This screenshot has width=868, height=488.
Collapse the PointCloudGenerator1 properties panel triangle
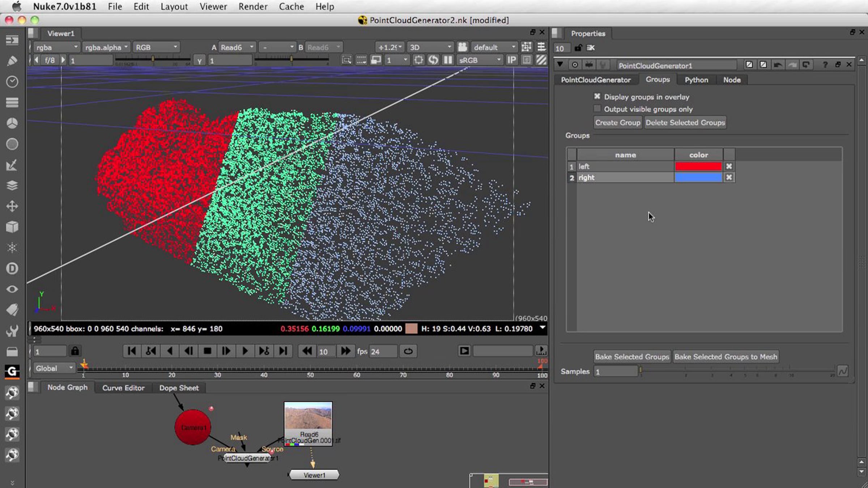[x=560, y=65]
